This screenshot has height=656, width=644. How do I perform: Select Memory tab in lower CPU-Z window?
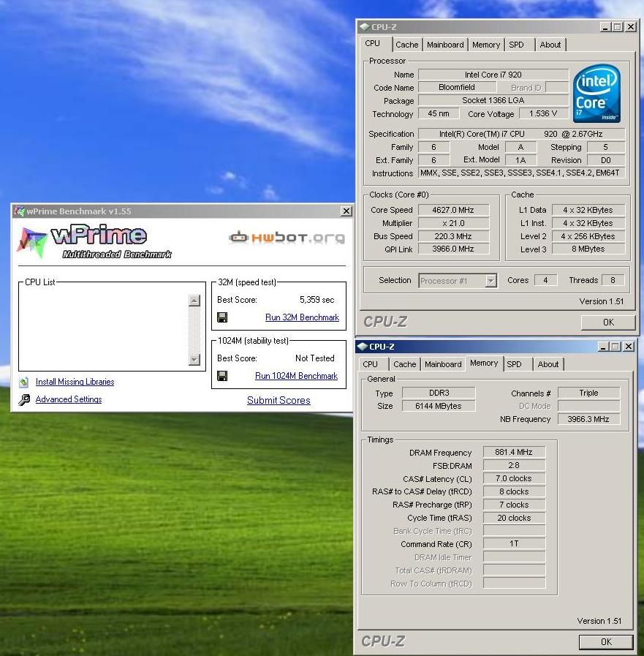point(484,363)
